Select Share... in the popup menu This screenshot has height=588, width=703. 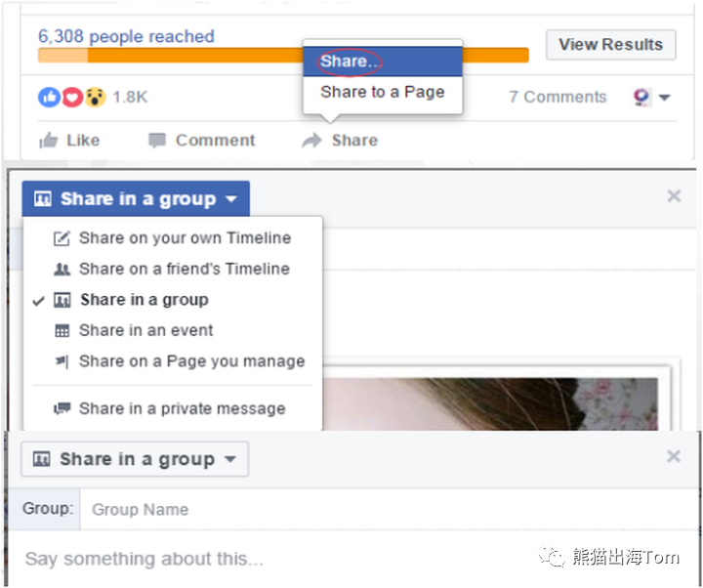coord(383,62)
